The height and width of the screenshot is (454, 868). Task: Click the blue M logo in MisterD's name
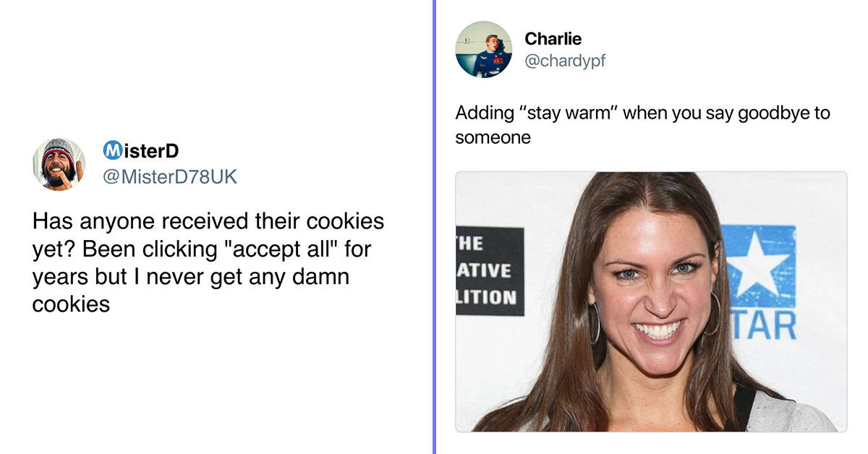pyautogui.click(x=112, y=151)
